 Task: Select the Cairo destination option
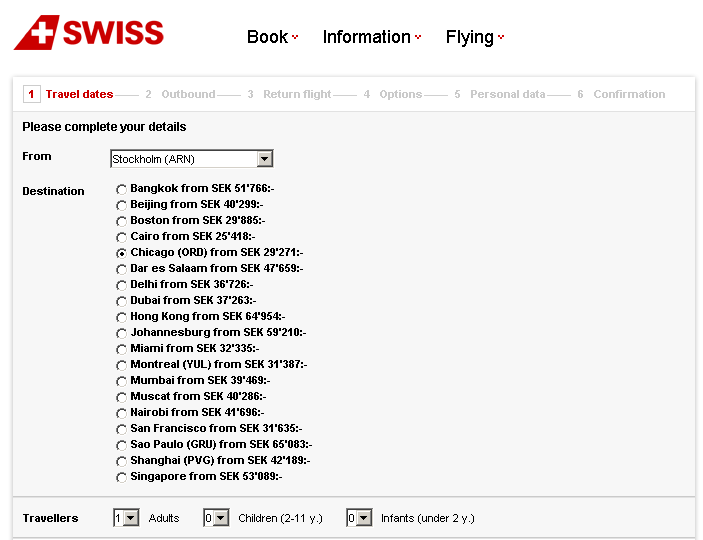click(122, 237)
